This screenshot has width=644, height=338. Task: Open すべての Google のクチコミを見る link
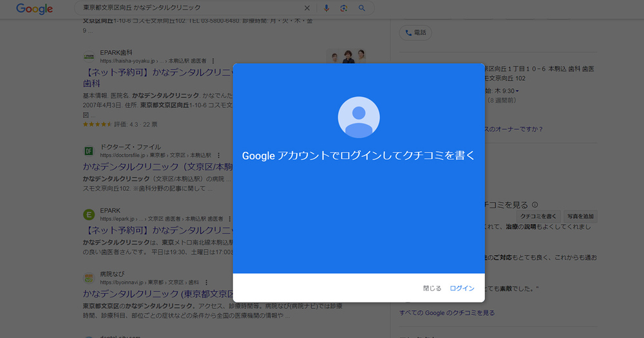coord(447,313)
